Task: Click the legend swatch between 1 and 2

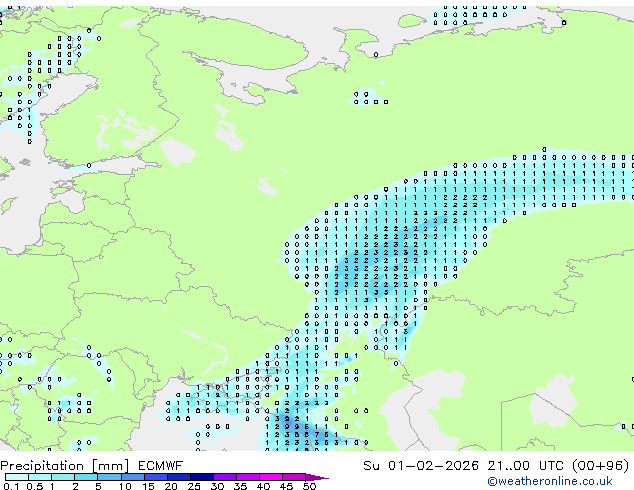Action: click(63, 477)
